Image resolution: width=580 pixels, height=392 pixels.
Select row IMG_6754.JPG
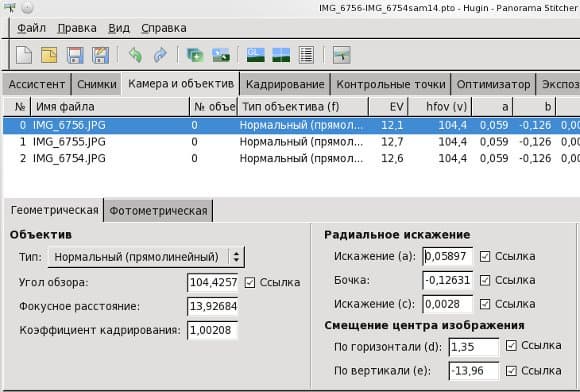[x=291, y=158]
